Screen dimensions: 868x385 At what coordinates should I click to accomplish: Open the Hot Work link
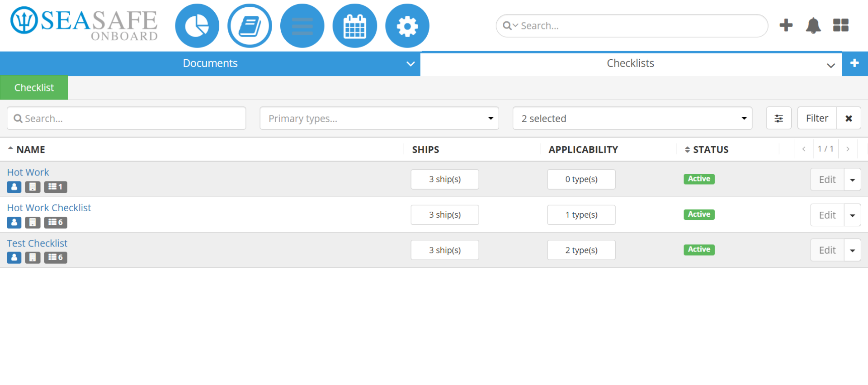coord(28,172)
